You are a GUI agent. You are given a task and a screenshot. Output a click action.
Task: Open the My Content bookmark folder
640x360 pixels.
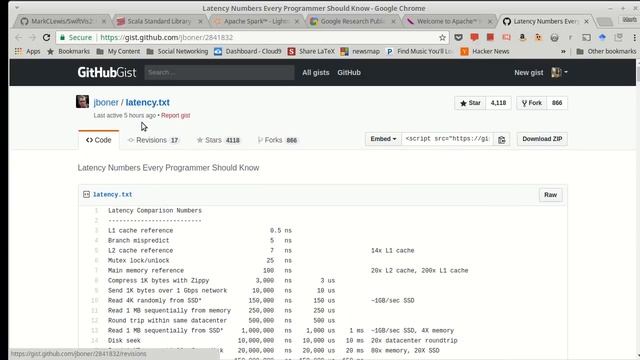[118, 51]
